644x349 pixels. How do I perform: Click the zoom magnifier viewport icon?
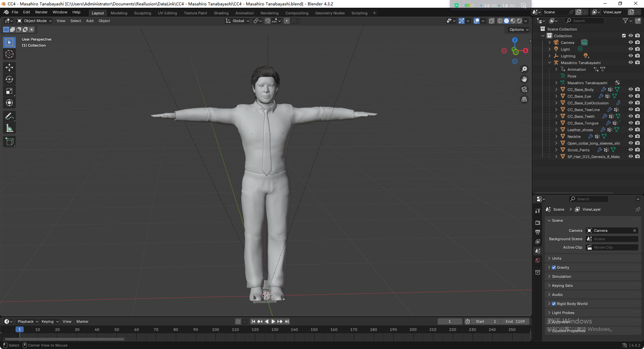524,69
